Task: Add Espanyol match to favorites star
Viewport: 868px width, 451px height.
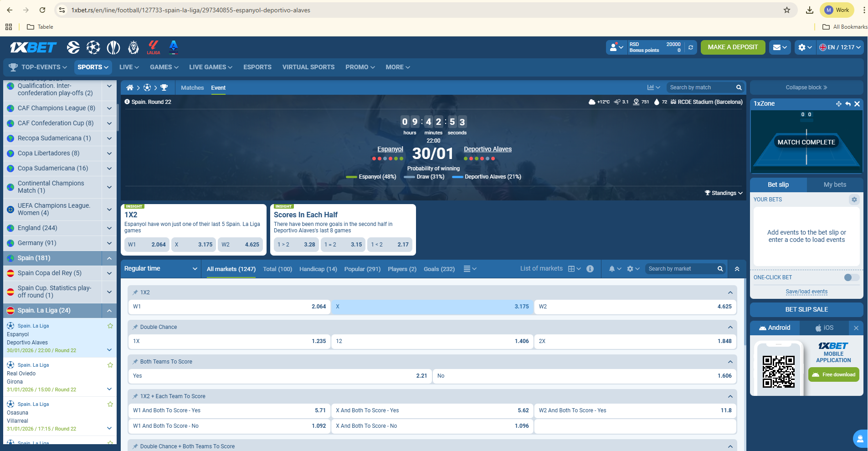Action: pos(110,326)
